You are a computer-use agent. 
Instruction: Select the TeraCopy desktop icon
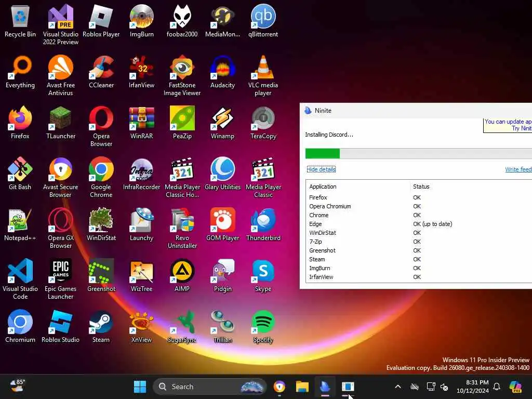point(263,123)
